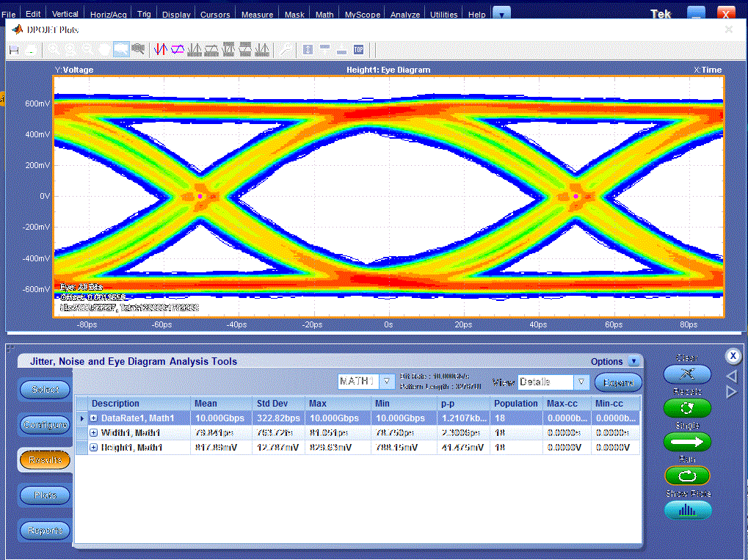The width and height of the screenshot is (748, 560).
Task: Click the cursor SYNC icon in toolbar
Action: pos(262,50)
